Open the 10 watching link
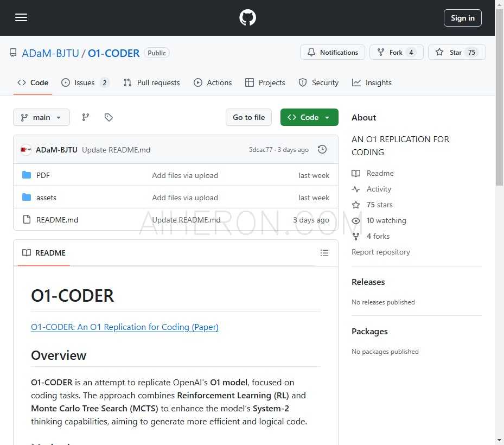The image size is (504, 445). pyautogui.click(x=386, y=220)
